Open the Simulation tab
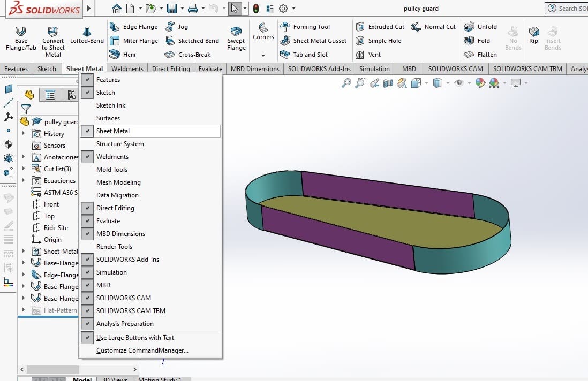Image resolution: width=588 pixels, height=381 pixels. 374,69
